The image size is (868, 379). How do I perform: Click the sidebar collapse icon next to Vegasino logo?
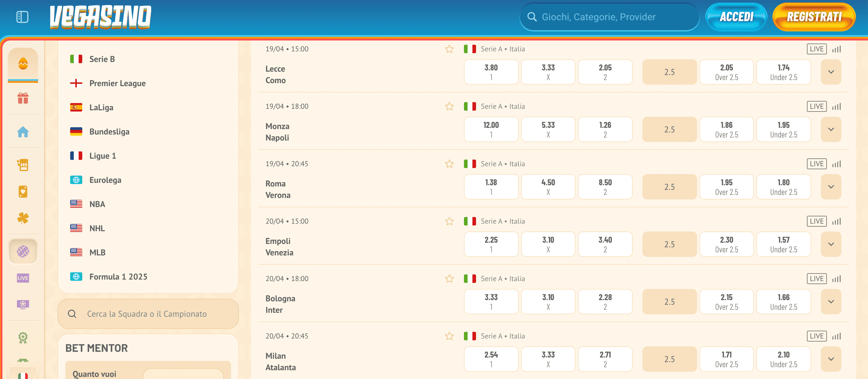22,17
